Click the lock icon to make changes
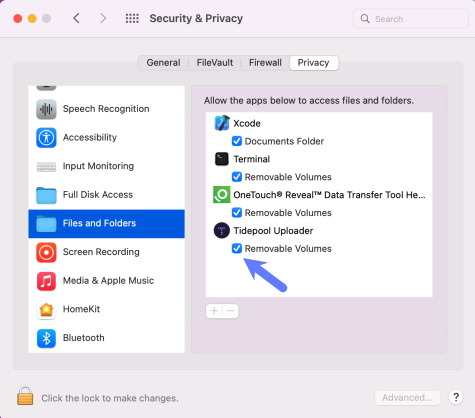This screenshot has height=418, width=475. click(25, 396)
